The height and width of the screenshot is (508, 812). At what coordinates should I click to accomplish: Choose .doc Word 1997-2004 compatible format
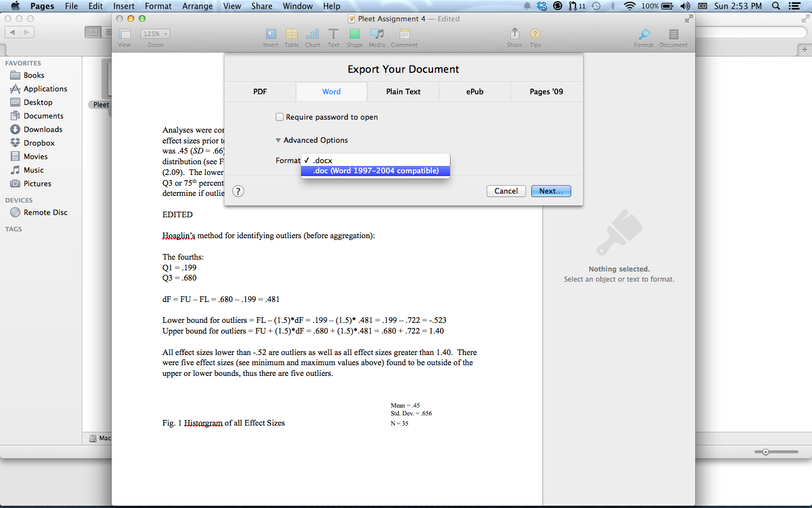(x=376, y=170)
